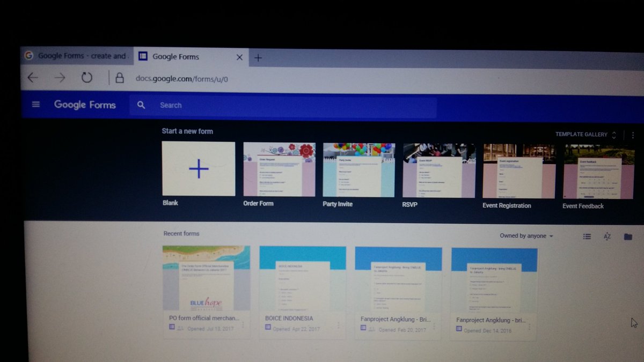Open the Event Feedback template
The height and width of the screenshot is (362, 644).
tap(599, 172)
